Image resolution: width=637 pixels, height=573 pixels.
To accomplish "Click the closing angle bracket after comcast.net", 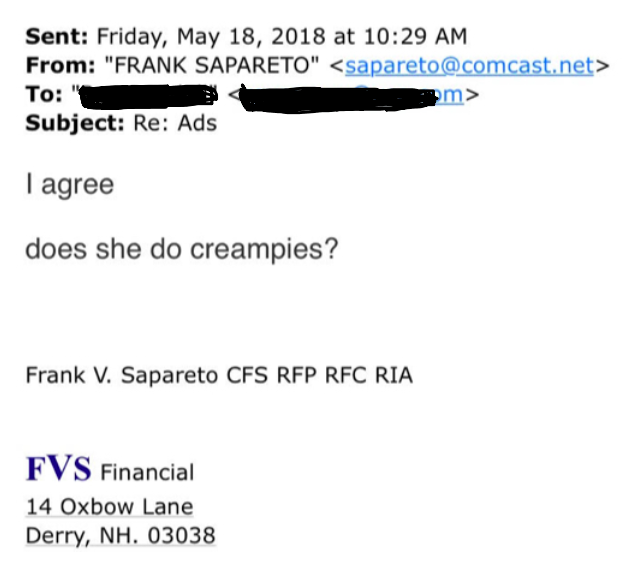I will pos(602,66).
